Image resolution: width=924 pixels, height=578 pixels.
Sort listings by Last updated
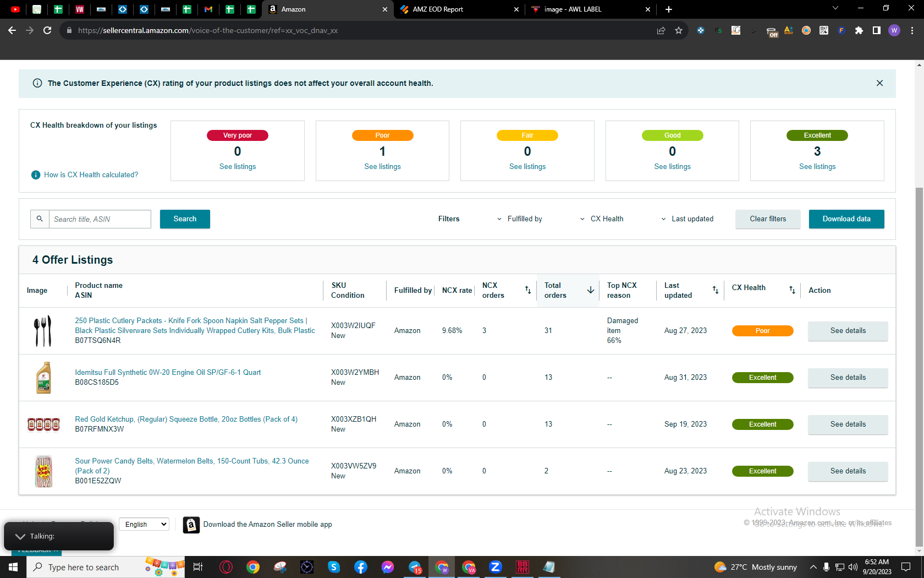tap(716, 290)
